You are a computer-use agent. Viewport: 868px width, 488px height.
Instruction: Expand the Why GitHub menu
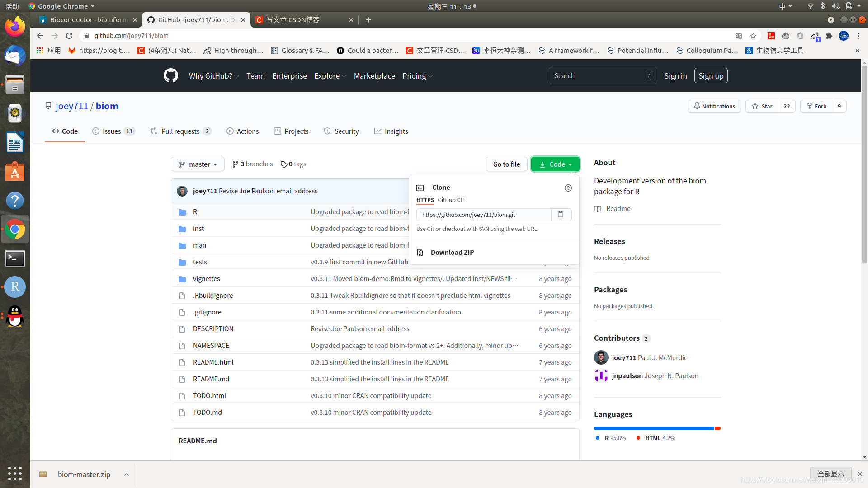coord(213,76)
